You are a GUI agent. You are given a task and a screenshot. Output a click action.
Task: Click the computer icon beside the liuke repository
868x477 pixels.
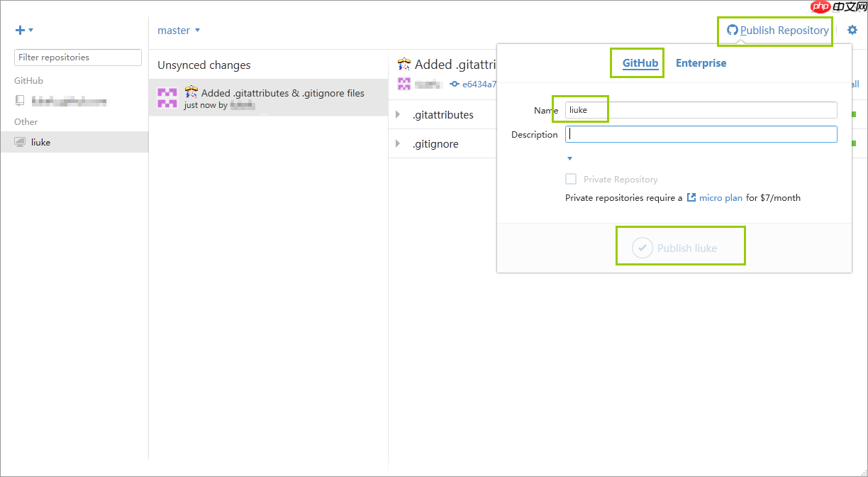(19, 142)
